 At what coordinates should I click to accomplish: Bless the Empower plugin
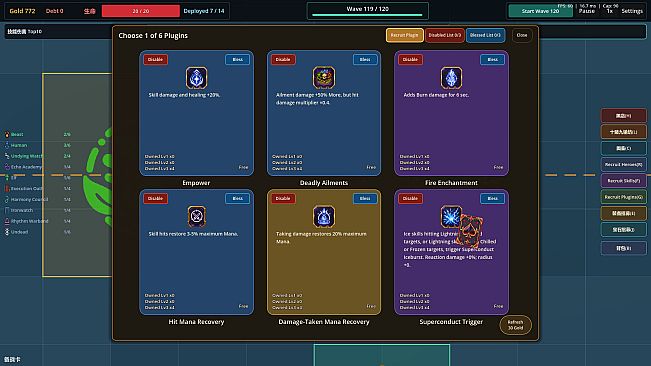237,59
